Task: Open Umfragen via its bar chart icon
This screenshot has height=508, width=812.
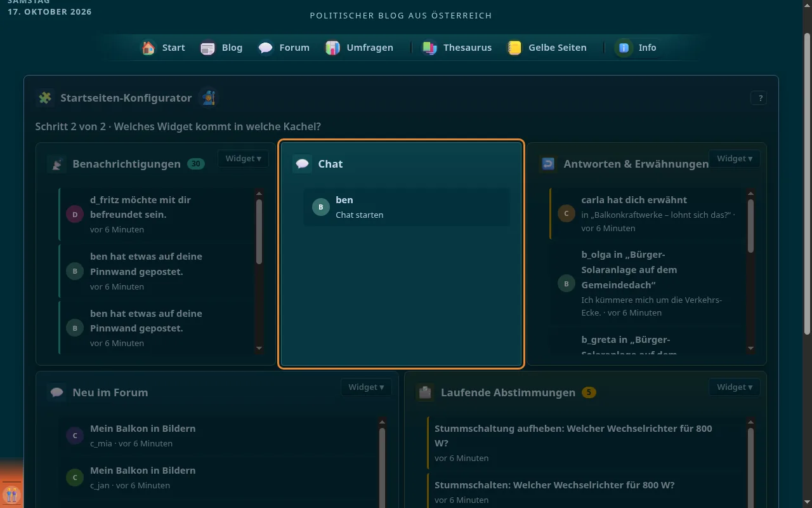Action: (x=333, y=48)
